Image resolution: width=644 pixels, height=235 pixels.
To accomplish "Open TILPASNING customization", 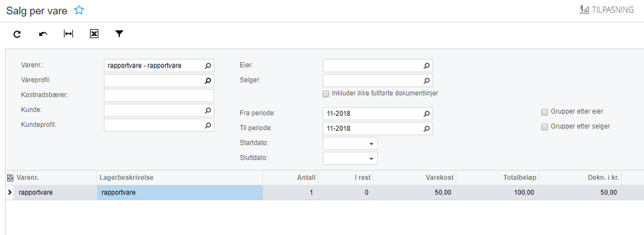I will pyautogui.click(x=607, y=10).
